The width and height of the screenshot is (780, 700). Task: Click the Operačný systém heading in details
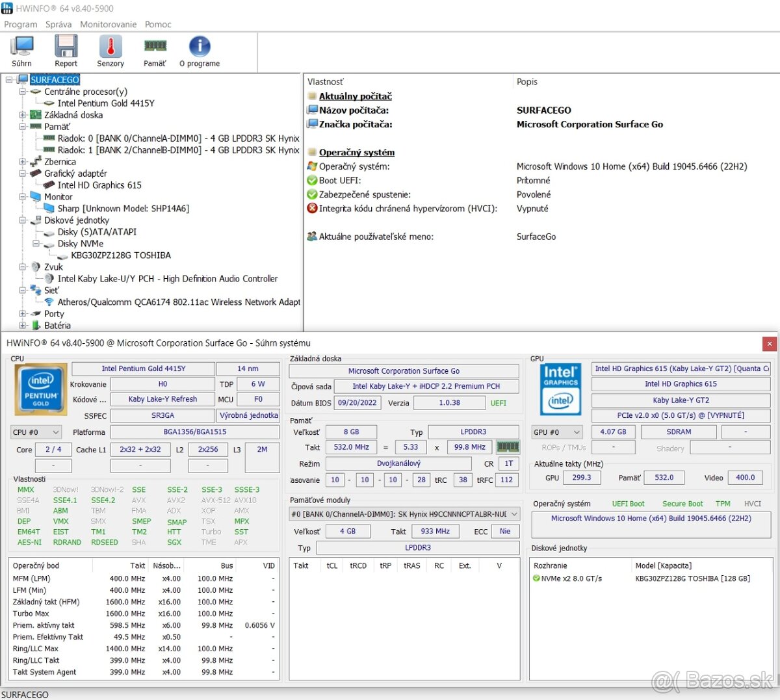357,153
